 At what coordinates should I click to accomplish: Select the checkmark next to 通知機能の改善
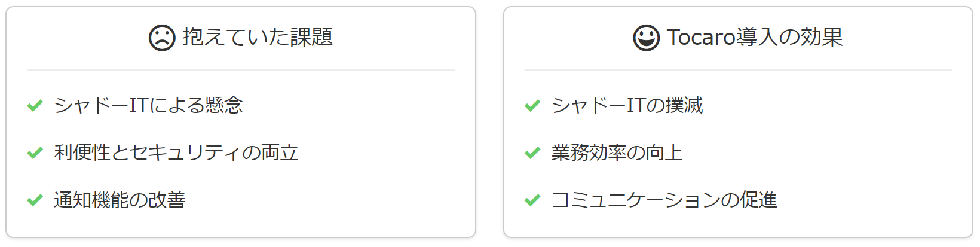(35, 200)
